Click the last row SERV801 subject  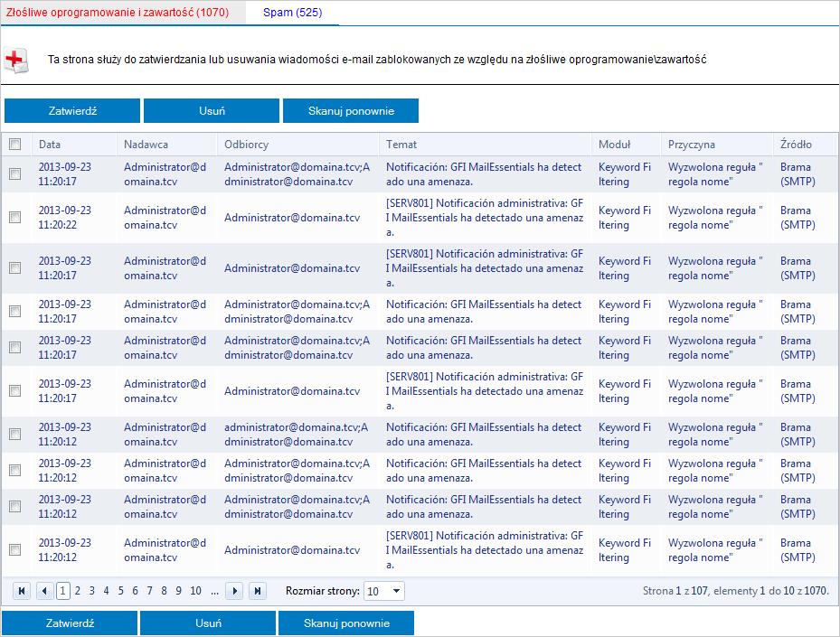(x=485, y=549)
